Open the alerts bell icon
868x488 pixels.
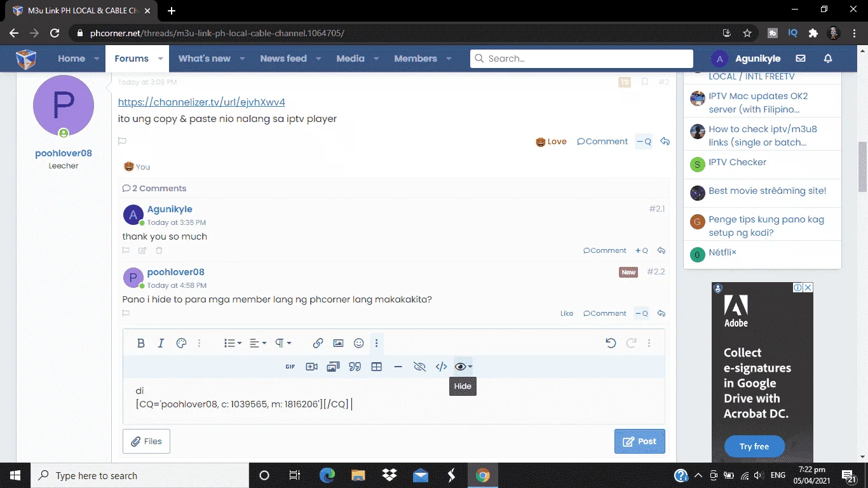(x=828, y=58)
